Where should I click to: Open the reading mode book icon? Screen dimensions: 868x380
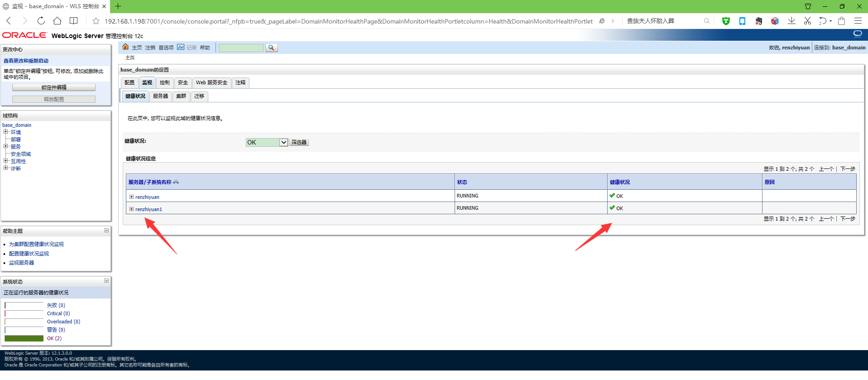coord(73,20)
